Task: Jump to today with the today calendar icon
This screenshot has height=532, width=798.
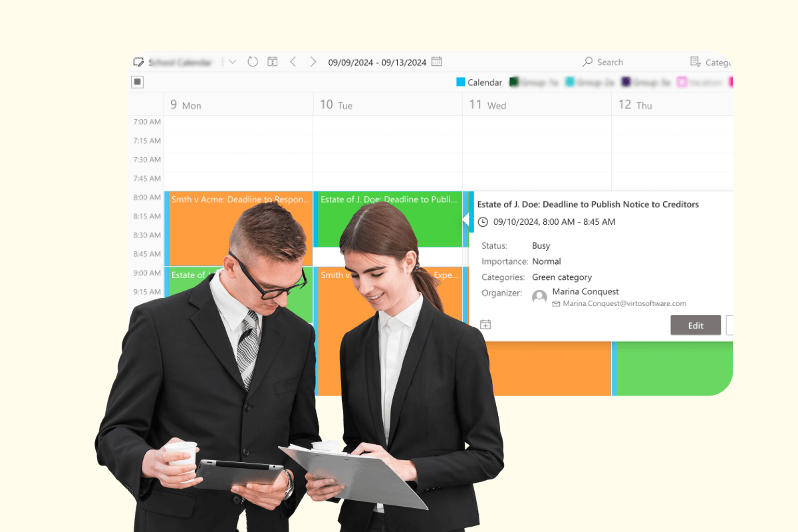Action: [x=272, y=62]
